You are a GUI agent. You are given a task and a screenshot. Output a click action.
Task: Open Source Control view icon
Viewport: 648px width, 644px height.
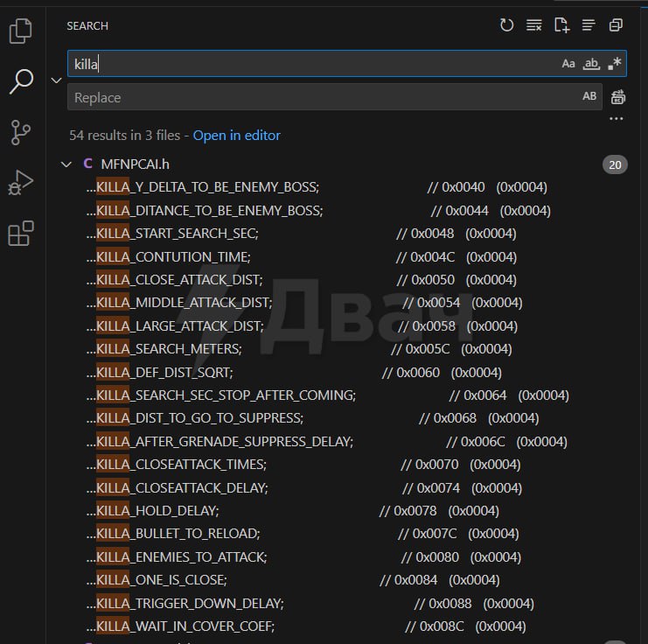pos(20,132)
